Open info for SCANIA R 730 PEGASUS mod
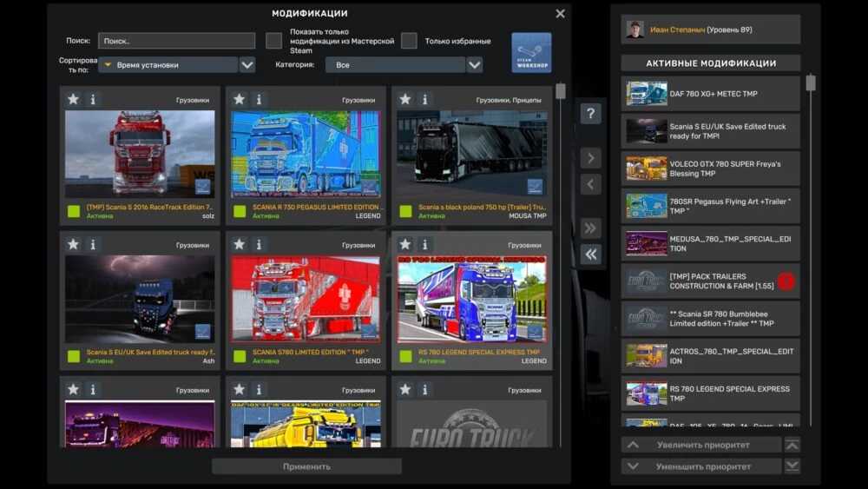 (259, 99)
